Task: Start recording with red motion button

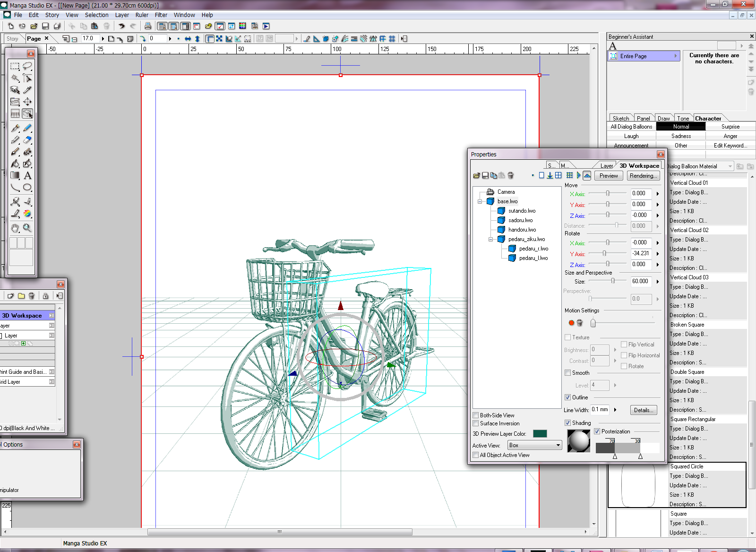Action: 571,323
